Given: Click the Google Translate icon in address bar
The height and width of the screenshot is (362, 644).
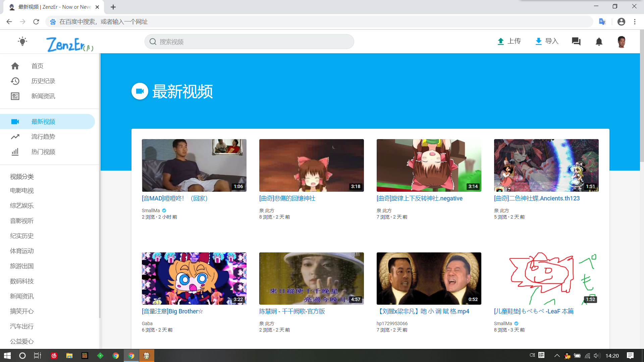Looking at the screenshot, I should pos(602,22).
